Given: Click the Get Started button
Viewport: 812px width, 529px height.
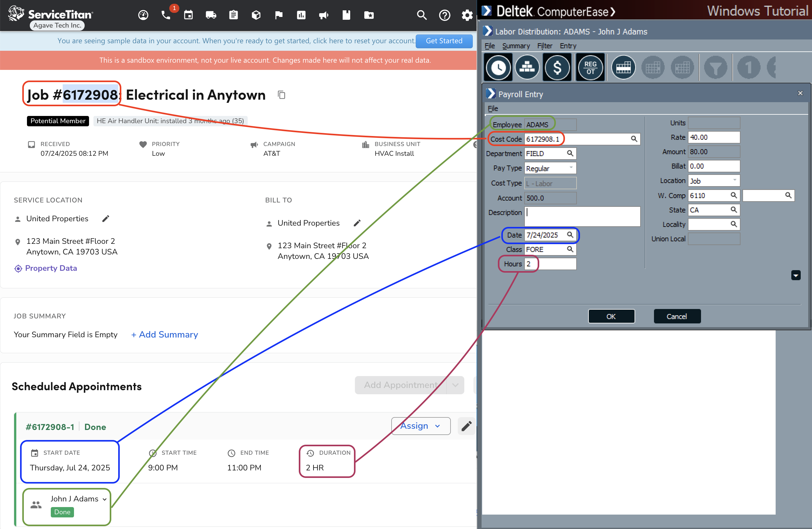Looking at the screenshot, I should (x=444, y=41).
